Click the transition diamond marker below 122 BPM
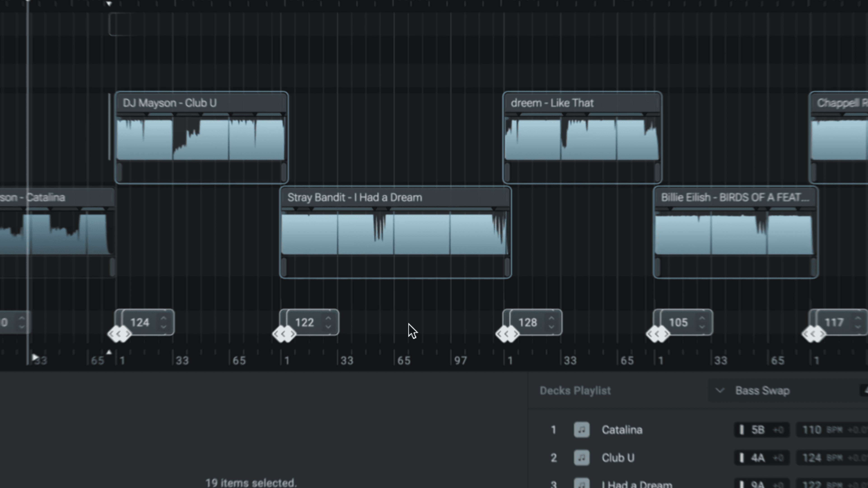Screen dimensions: 868x488 coord(284,334)
